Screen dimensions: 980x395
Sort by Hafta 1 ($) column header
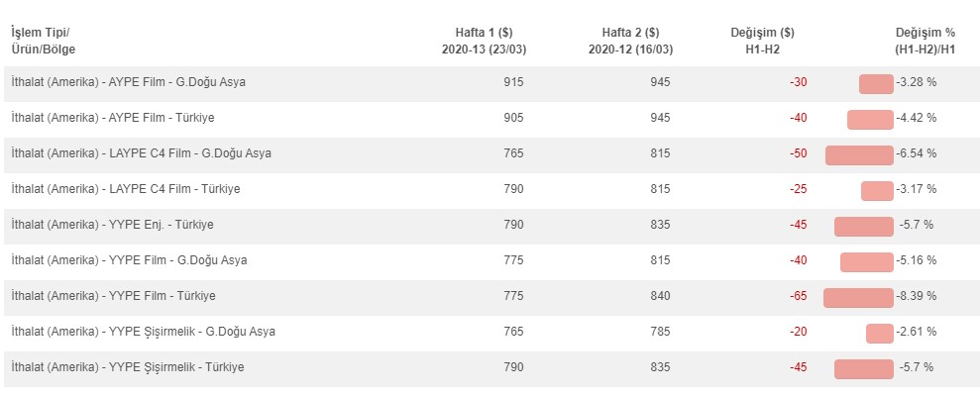tap(484, 42)
